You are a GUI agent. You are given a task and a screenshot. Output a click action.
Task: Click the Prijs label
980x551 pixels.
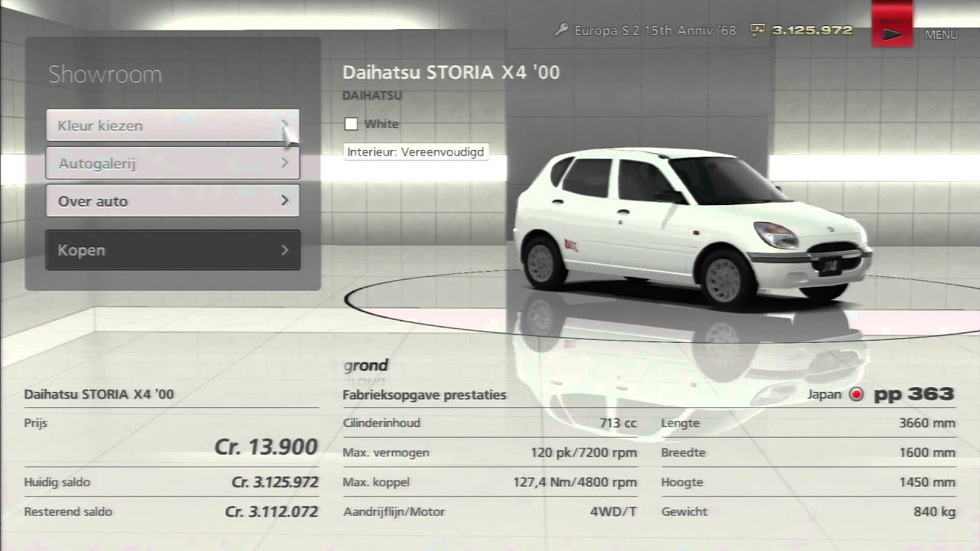pyautogui.click(x=35, y=422)
